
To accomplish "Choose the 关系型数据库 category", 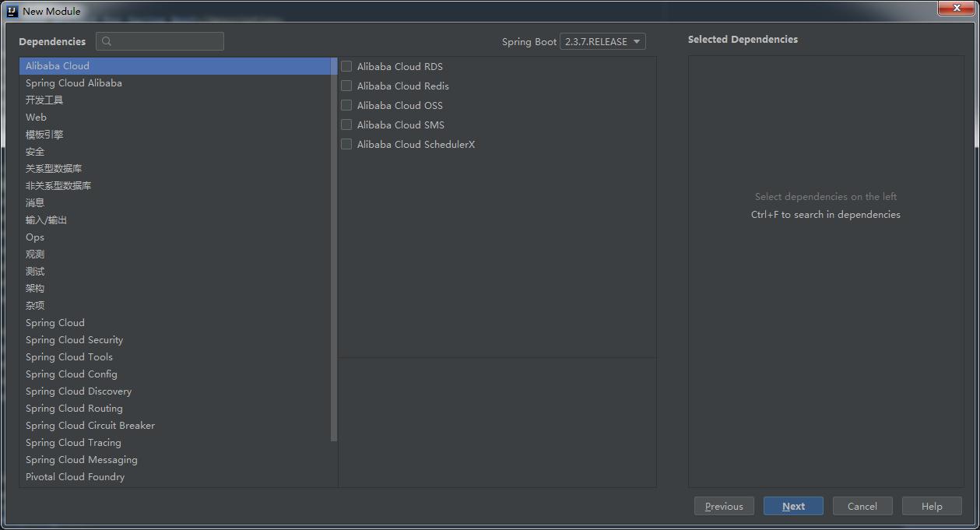I will click(175, 169).
